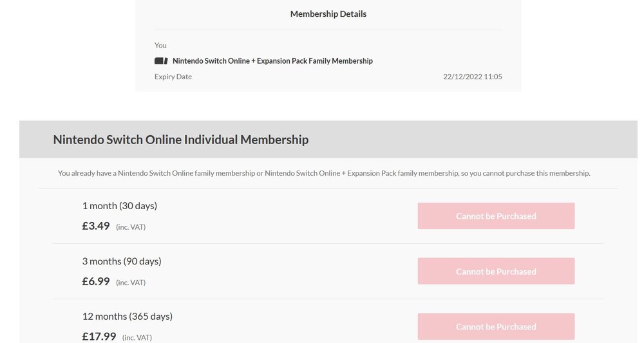Click the You label in Membership Details
Screen dimensions: 644x343
pos(160,45)
